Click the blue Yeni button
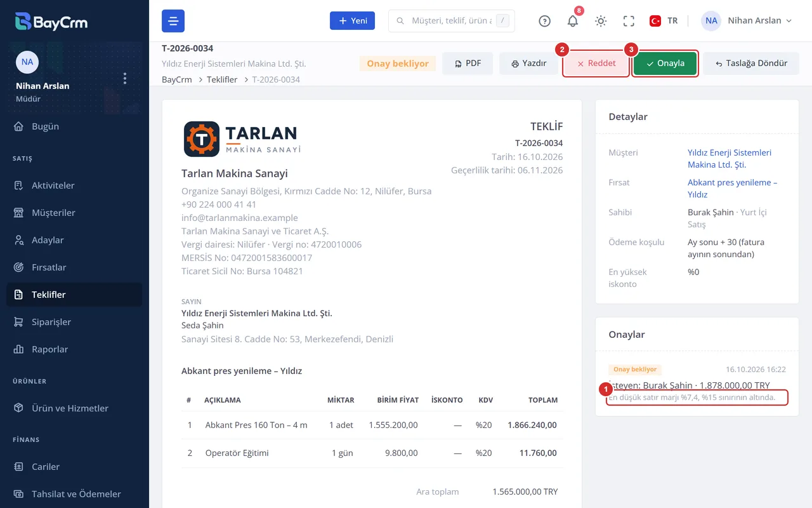The height and width of the screenshot is (508, 812). [352, 21]
